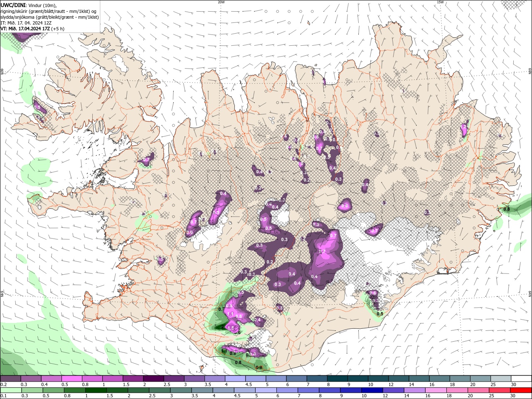
Task: Choose the pink 0.5 swatch in snow legend
Action: [x=71, y=379]
